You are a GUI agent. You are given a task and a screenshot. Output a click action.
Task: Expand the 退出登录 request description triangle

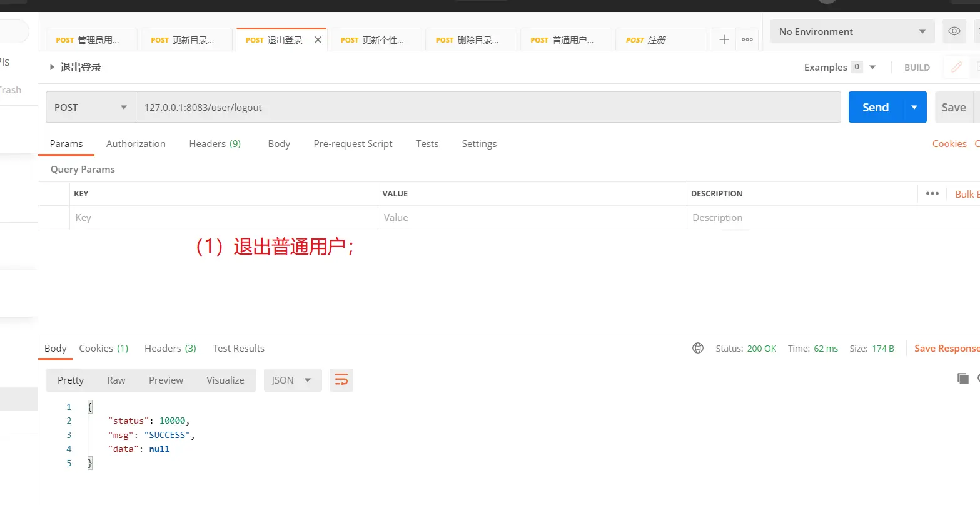52,67
